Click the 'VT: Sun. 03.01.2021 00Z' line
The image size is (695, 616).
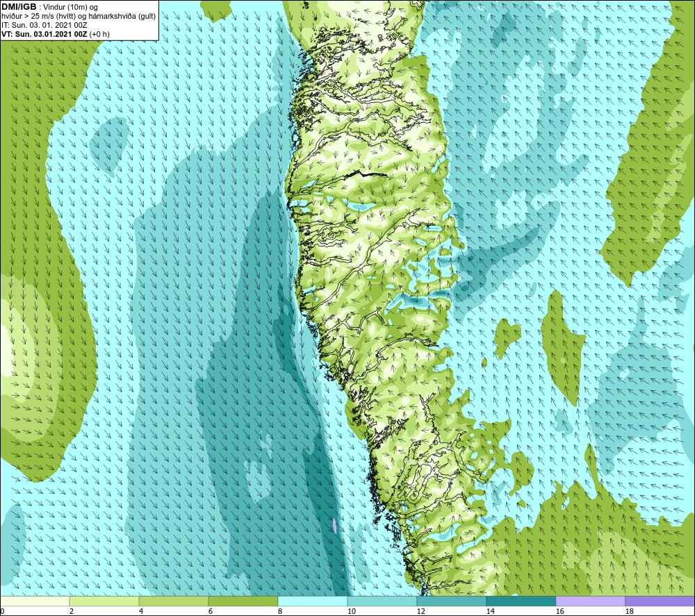(44, 34)
